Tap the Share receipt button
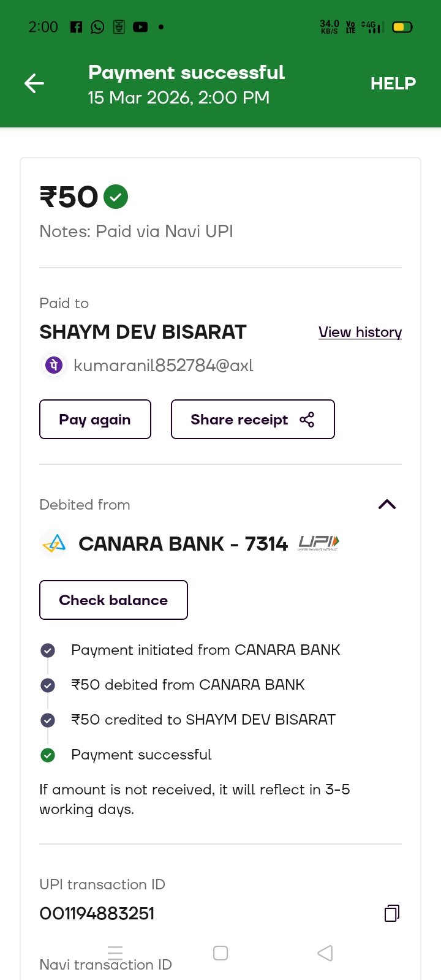 point(252,420)
